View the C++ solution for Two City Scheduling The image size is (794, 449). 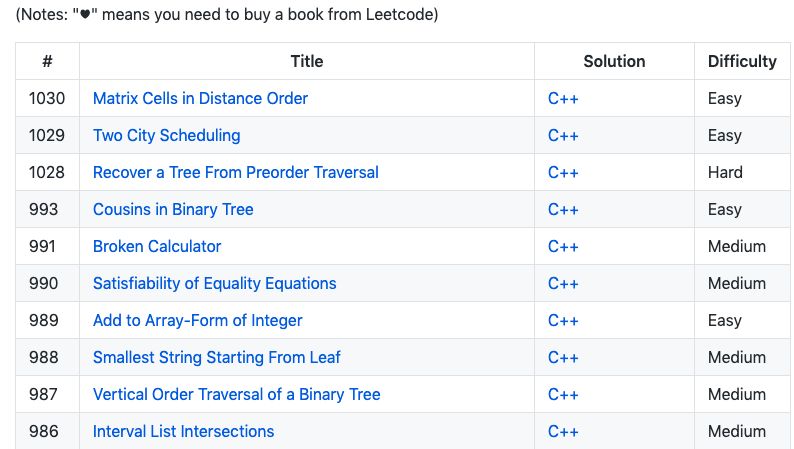[563, 135]
